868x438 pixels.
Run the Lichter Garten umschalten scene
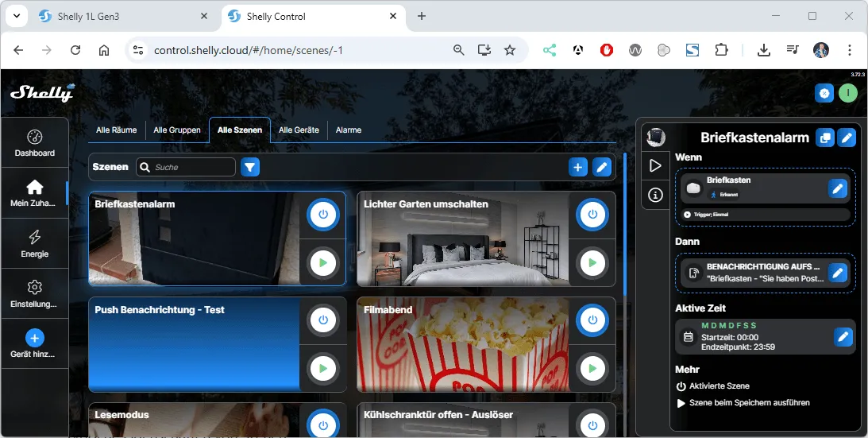[x=592, y=263]
